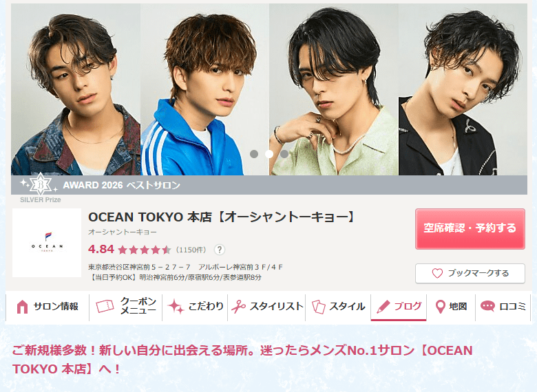Image resolution: width=537 pixels, height=392 pixels.
Task: Click the scissors icon for スタイリスト
Action: coord(239,307)
